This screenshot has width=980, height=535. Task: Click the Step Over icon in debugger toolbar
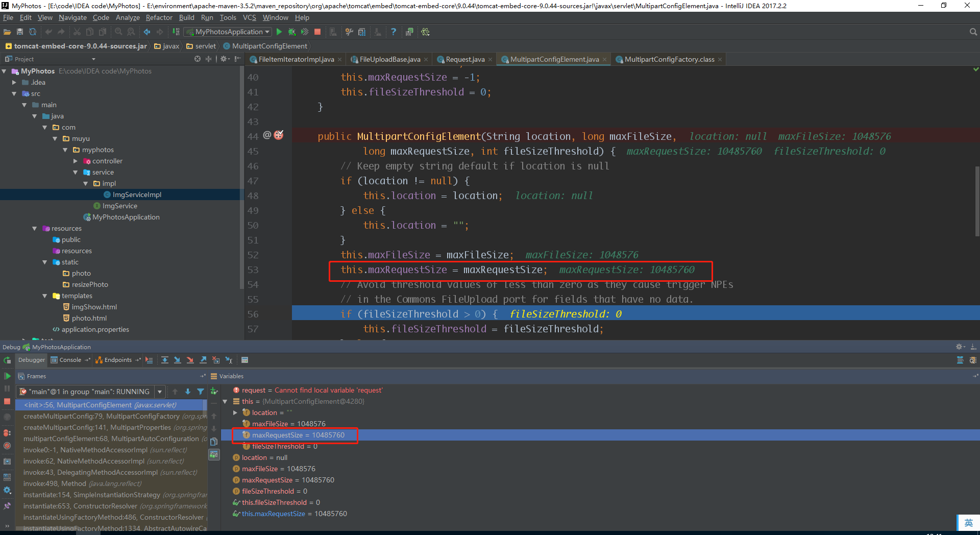coord(164,360)
